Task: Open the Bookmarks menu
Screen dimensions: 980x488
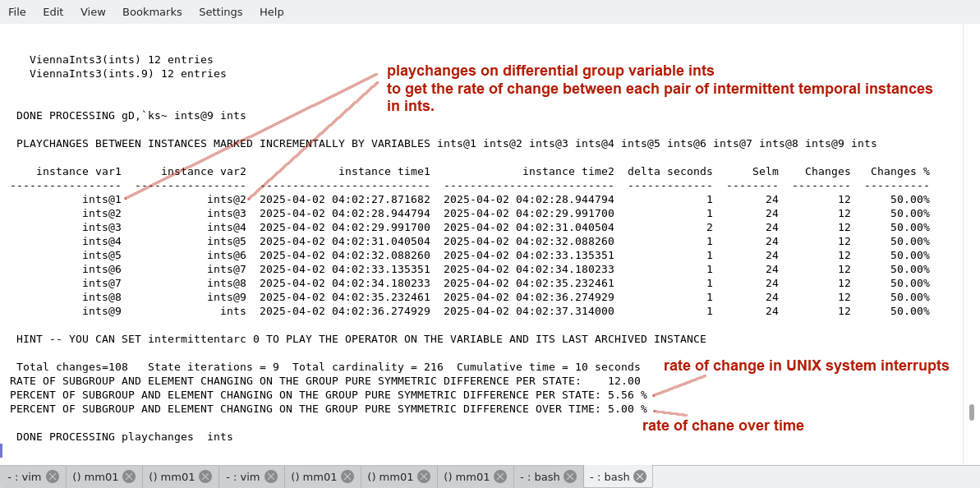Action: (x=152, y=12)
